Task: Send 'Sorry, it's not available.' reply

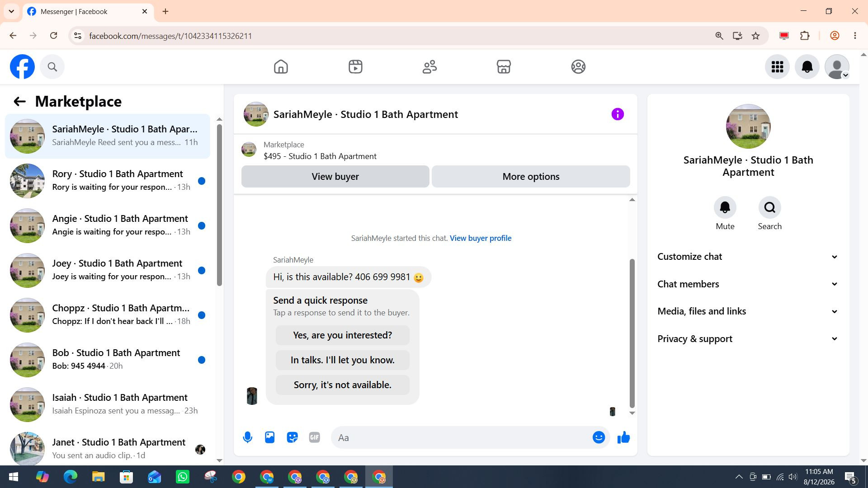Action: point(342,385)
